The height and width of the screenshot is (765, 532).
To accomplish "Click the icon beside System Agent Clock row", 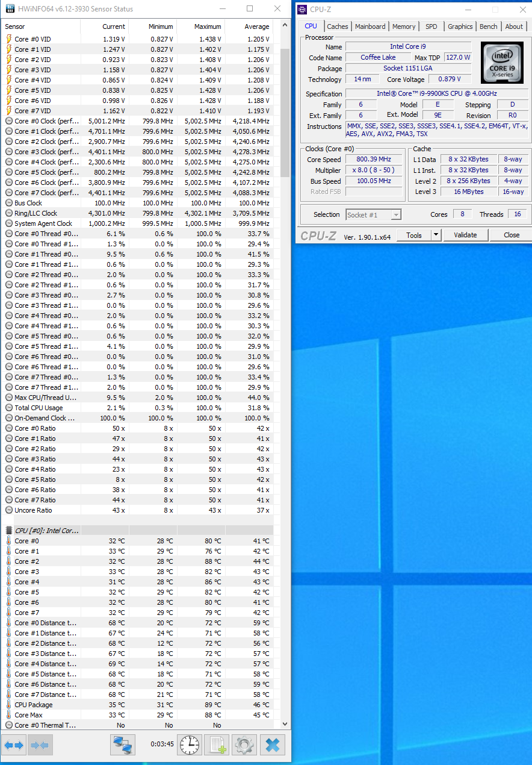I will 9,223.
